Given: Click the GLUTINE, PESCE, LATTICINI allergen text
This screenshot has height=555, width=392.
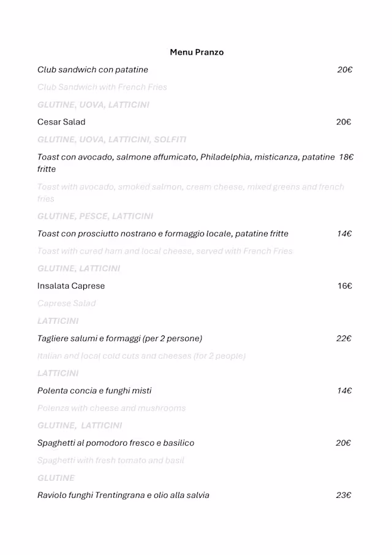Looking at the screenshot, I should click(95, 216).
